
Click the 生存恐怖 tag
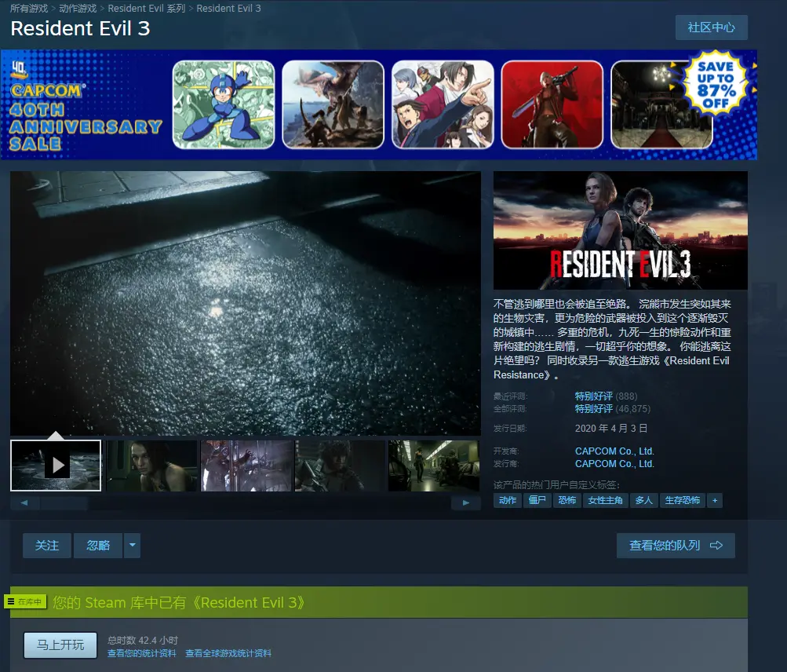pyautogui.click(x=682, y=500)
